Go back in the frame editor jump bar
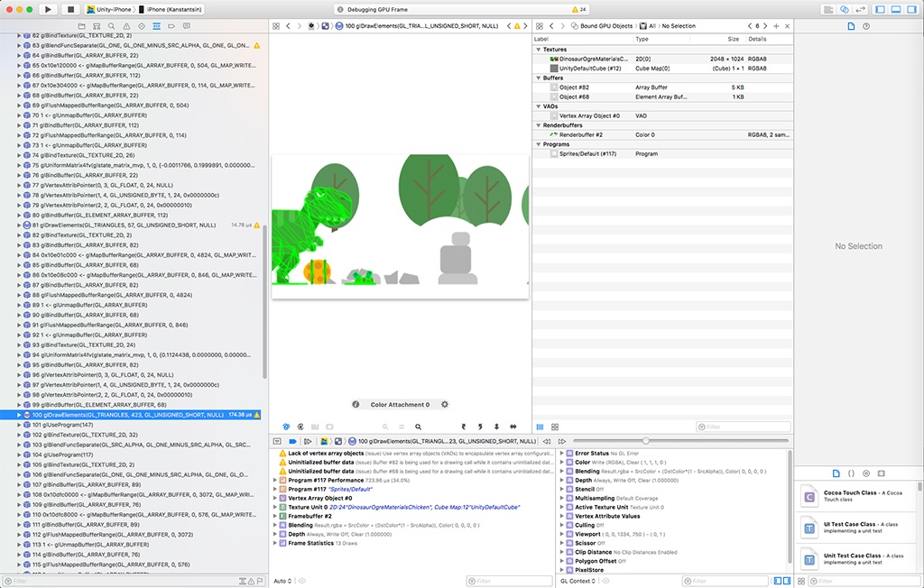Viewport: 924px width, 588px height. (288, 26)
